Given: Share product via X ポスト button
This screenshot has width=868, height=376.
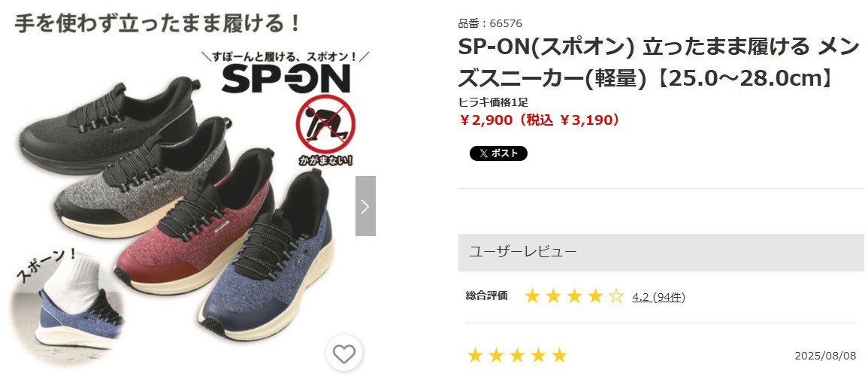Looking at the screenshot, I should click(x=498, y=153).
